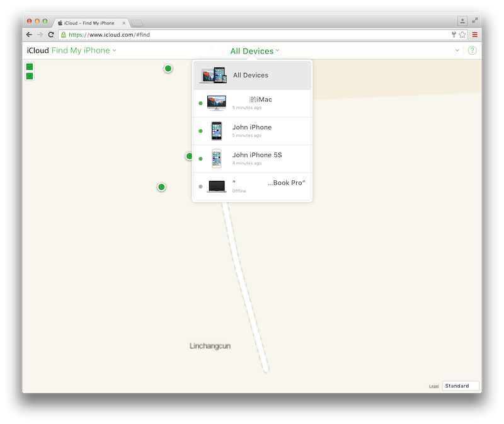Select the offline ...Book Pro entry

(253, 186)
